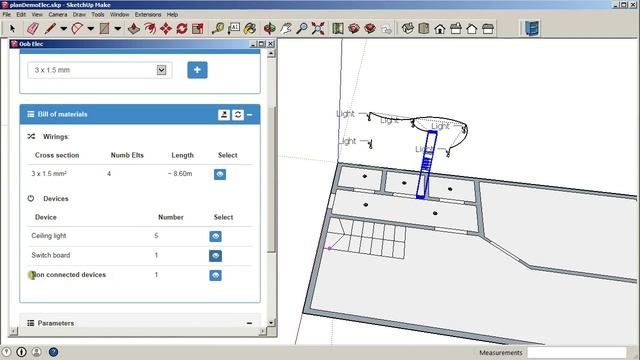Open the Window menu
640x360 pixels.
tap(119, 14)
